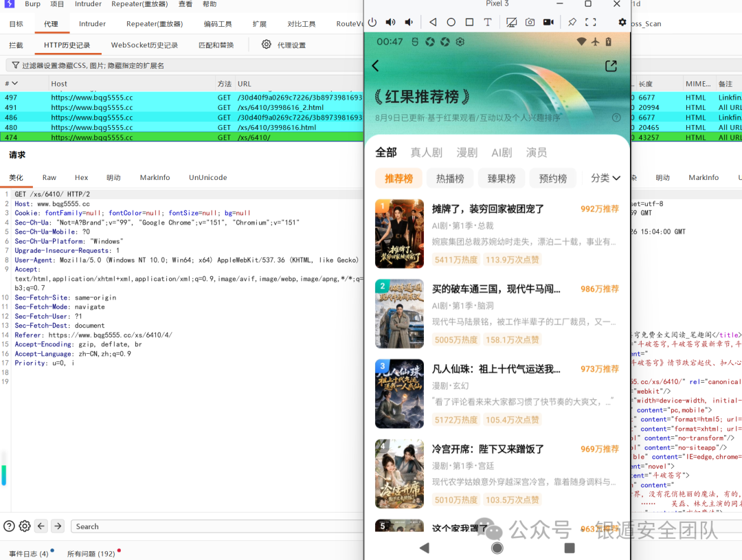
Task: Open the 查看 menu
Action: (x=185, y=4)
